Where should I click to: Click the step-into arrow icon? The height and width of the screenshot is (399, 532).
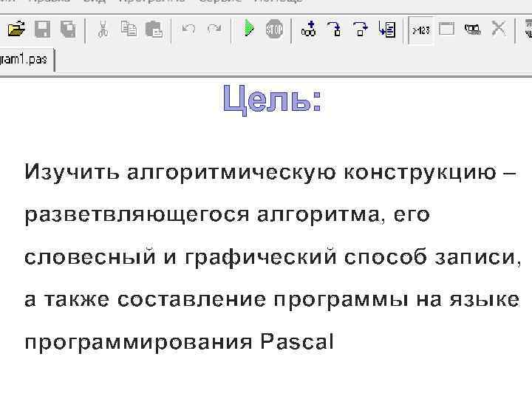334,29
